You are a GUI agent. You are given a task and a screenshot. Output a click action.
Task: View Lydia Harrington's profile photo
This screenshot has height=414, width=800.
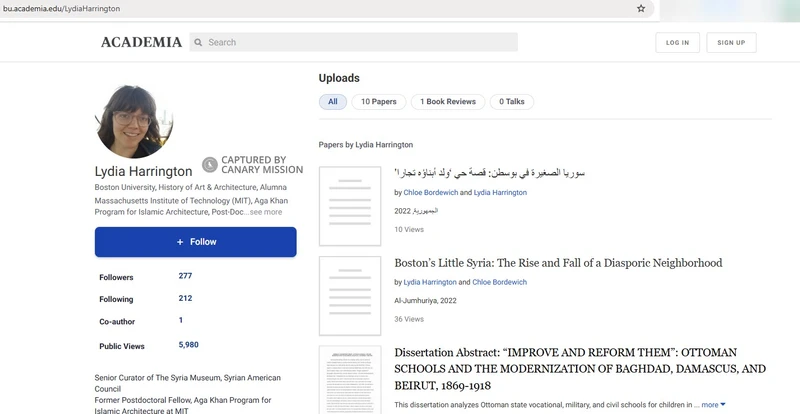[x=134, y=121]
